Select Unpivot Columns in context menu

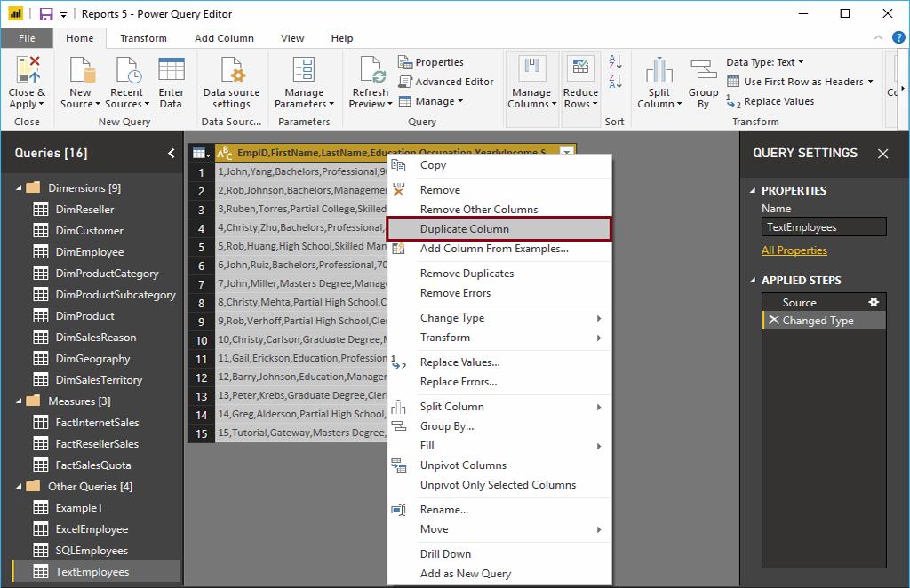point(463,465)
